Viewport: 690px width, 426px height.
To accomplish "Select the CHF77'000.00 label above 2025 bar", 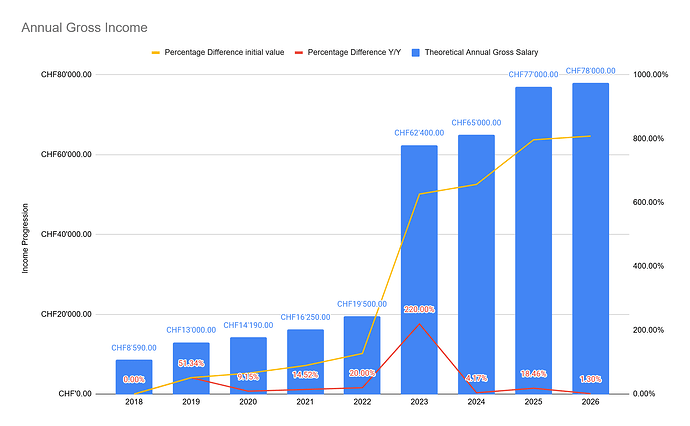I will [x=533, y=74].
